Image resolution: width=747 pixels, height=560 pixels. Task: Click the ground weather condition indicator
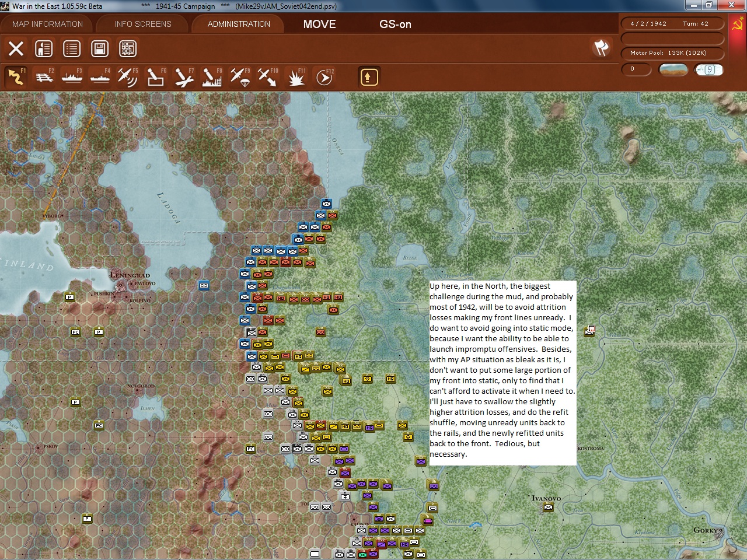[673, 69]
